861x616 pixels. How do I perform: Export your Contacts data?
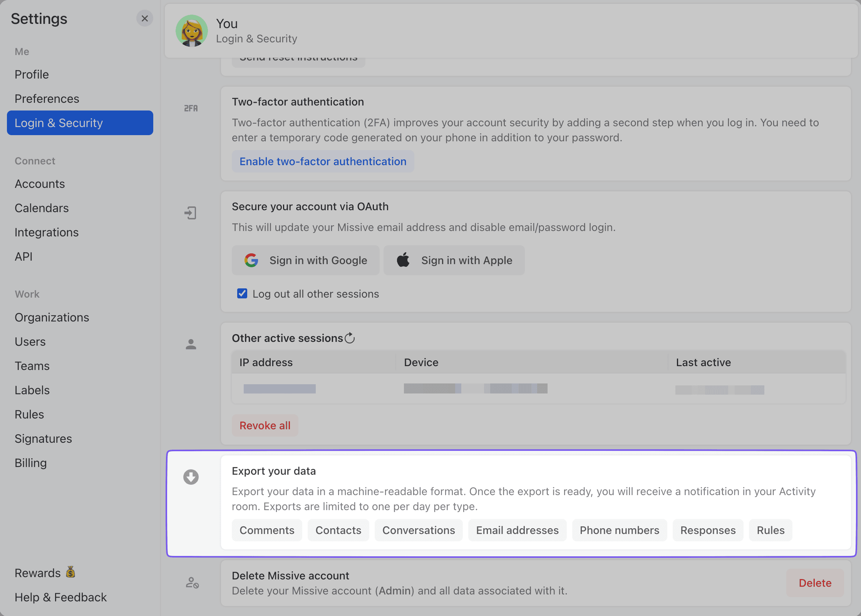338,530
